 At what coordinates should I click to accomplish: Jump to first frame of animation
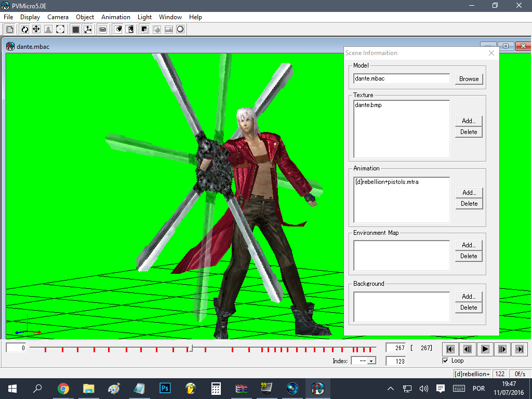450,349
